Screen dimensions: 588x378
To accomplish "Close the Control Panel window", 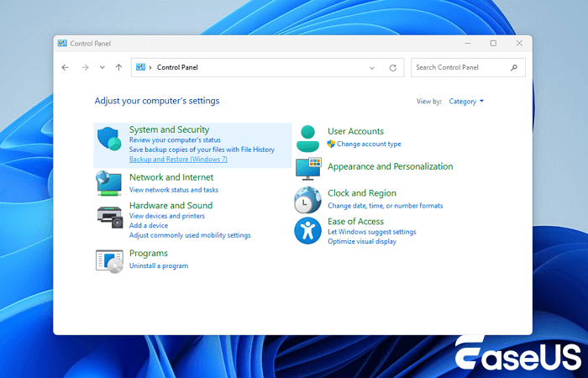I will click(x=519, y=44).
